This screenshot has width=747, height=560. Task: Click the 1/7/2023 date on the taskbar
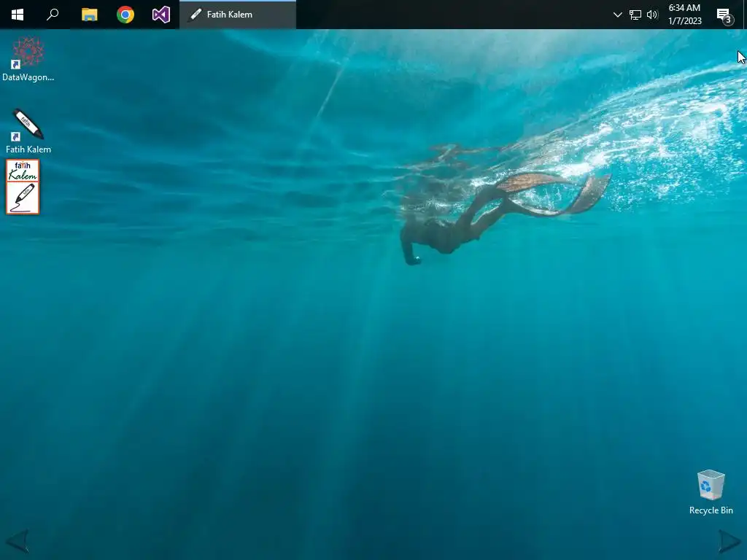[684, 21]
